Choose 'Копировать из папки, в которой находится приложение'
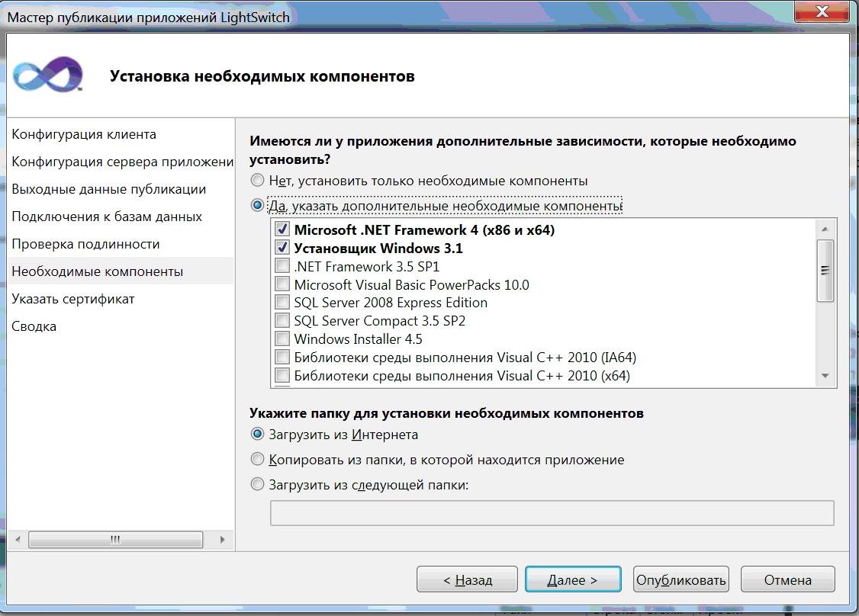 [257, 459]
